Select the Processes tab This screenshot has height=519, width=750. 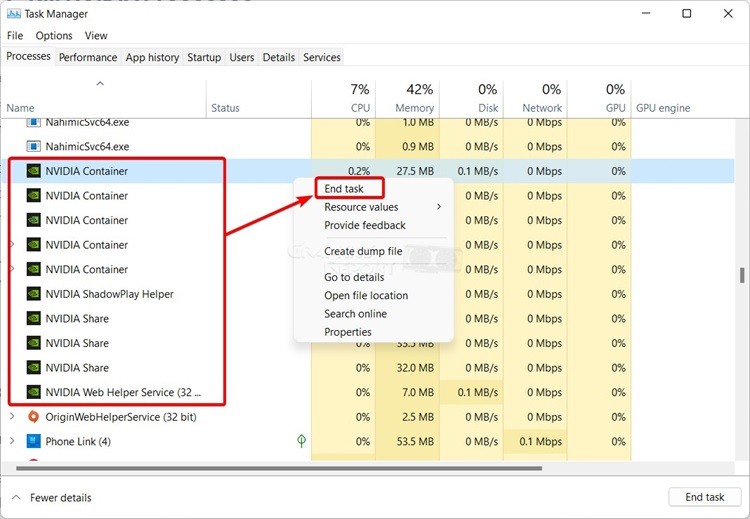(28, 56)
